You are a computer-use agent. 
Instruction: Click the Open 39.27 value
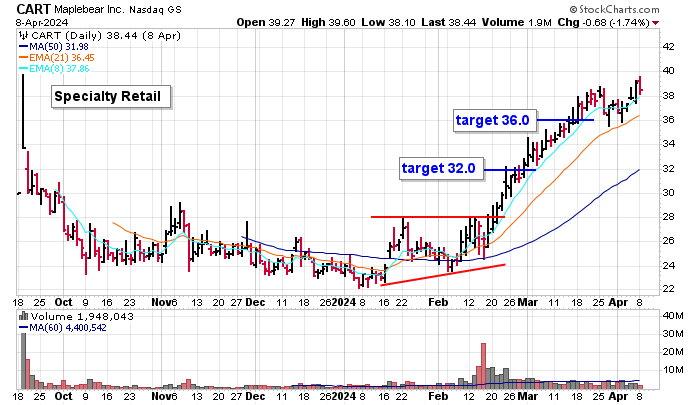266,22
